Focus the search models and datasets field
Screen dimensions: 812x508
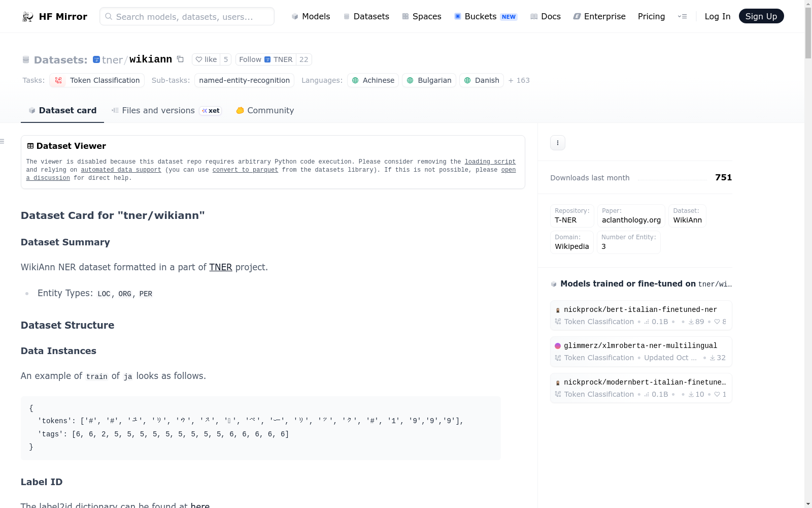point(187,16)
